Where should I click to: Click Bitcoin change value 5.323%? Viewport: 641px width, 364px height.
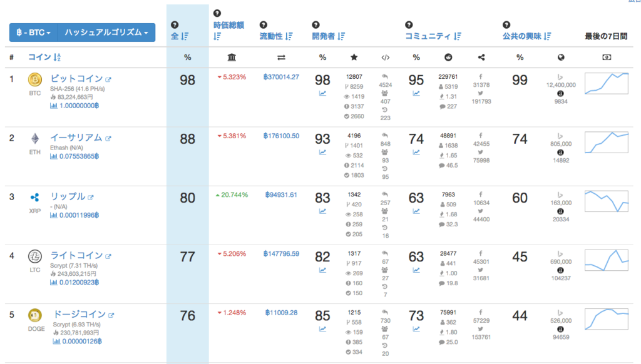[x=232, y=77]
